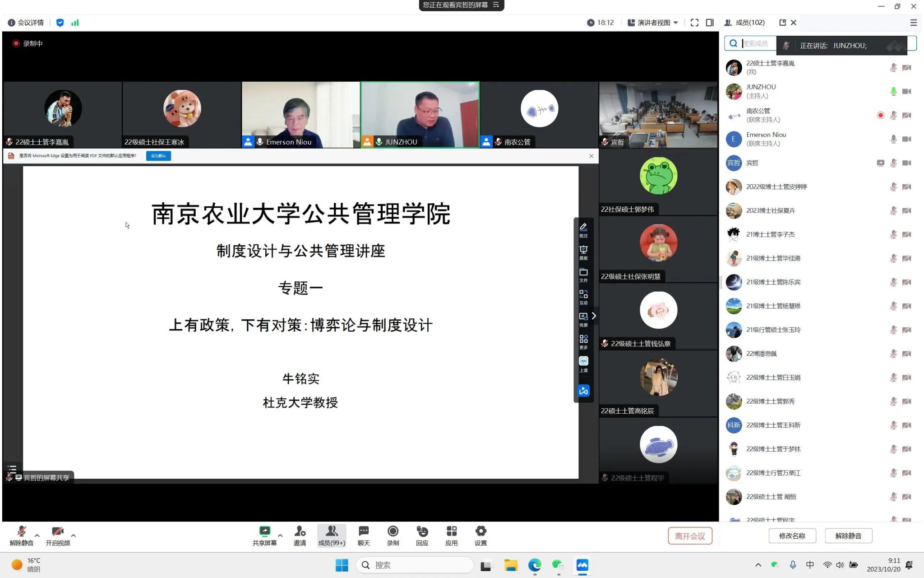Select member 22级博士土管王科新
Screen dimensions: 924x578
(x=819, y=425)
